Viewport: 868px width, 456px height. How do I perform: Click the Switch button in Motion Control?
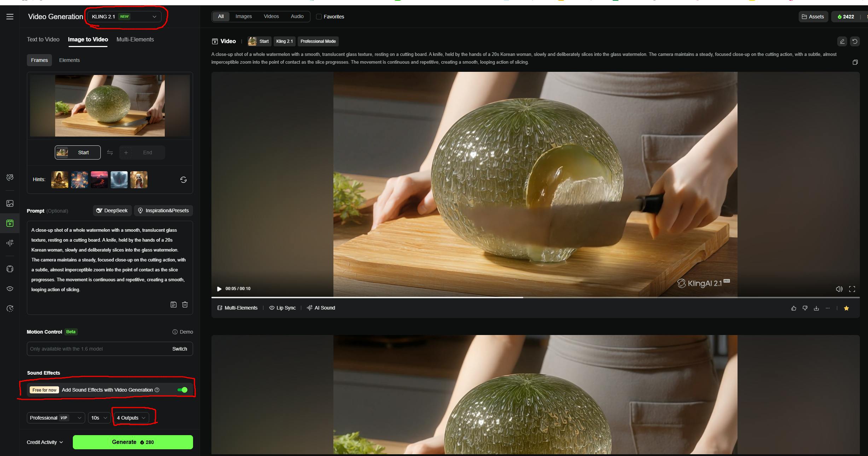coord(180,349)
